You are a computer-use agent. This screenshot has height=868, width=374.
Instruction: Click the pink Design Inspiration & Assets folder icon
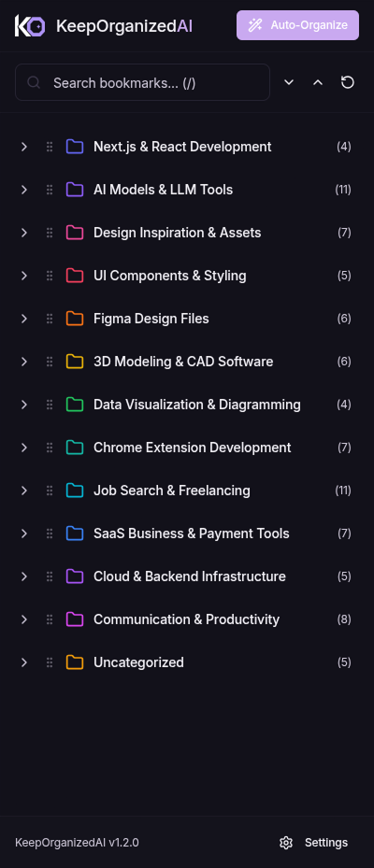coord(75,233)
